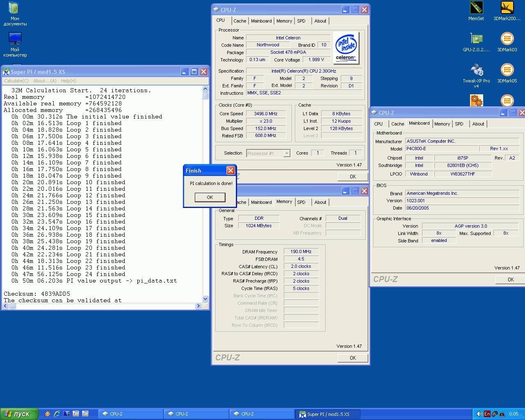
Task: Click the mainboard Model field P4C800-E
Action: coord(442,149)
